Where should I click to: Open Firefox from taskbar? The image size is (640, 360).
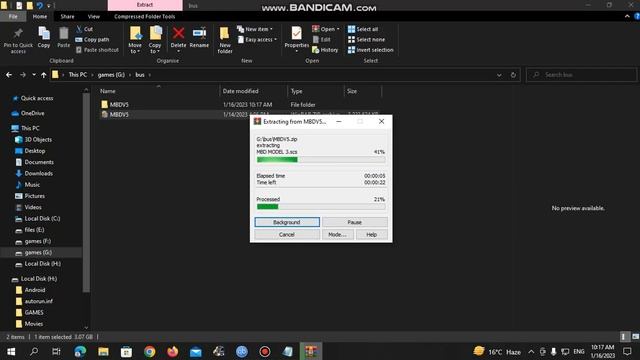(173, 351)
